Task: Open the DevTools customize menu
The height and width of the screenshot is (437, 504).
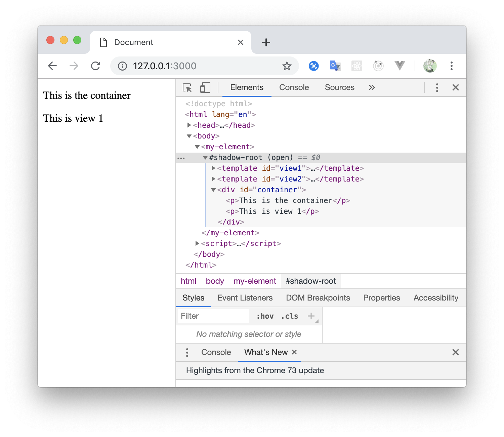Action: (x=437, y=87)
